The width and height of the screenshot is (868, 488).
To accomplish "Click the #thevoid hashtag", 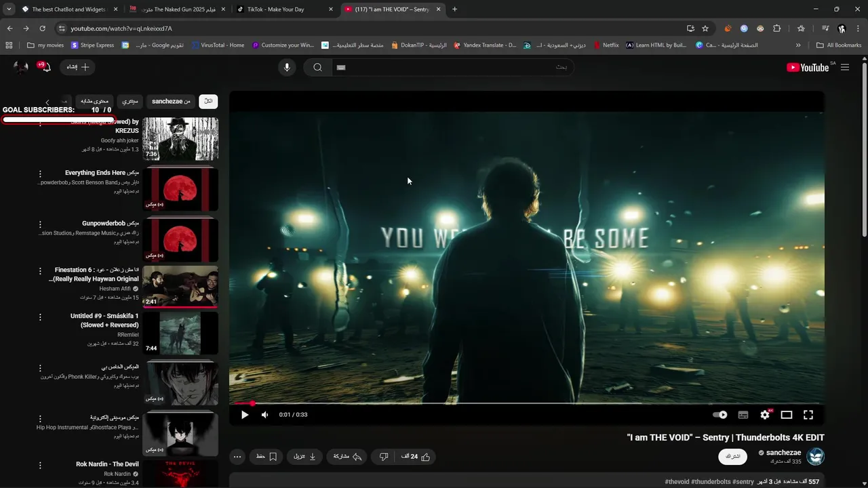I will (x=677, y=482).
